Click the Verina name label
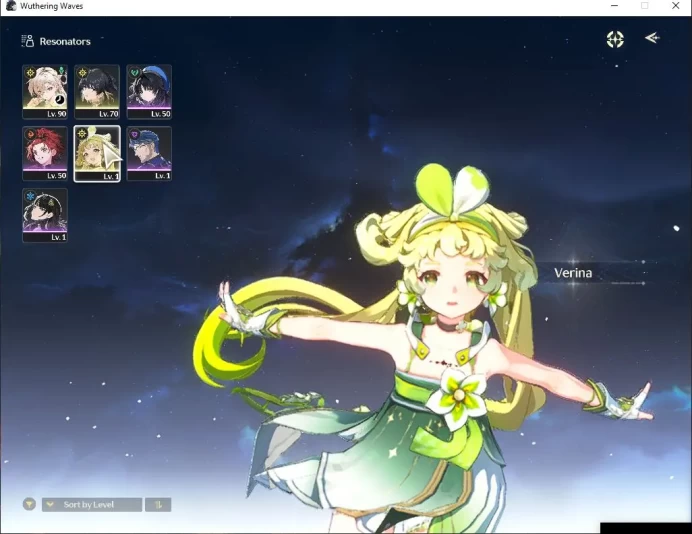 [x=573, y=273]
